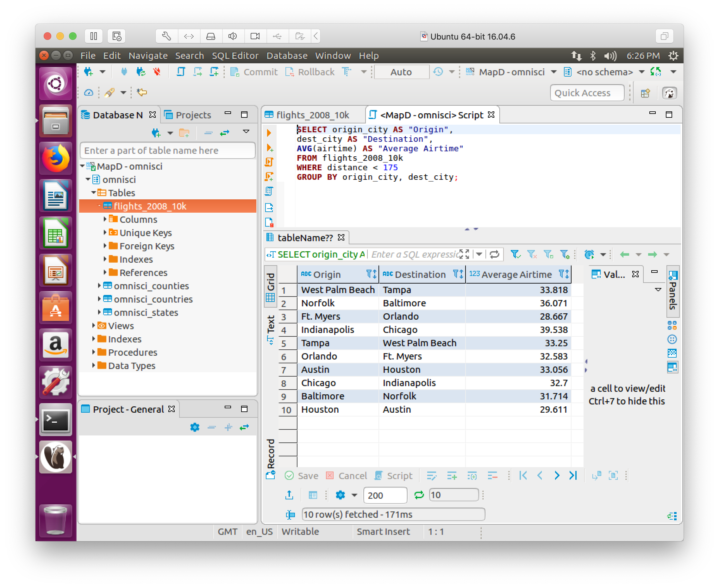Image resolution: width=719 pixels, height=588 pixels.
Task: Click the Explain execution plan icon
Action: coord(269,191)
